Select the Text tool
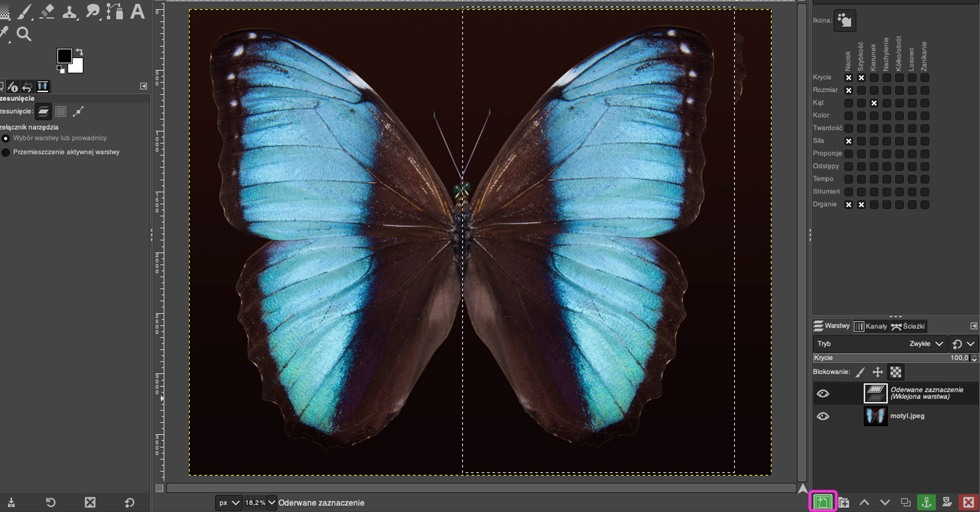The width and height of the screenshot is (980, 512). [137, 11]
